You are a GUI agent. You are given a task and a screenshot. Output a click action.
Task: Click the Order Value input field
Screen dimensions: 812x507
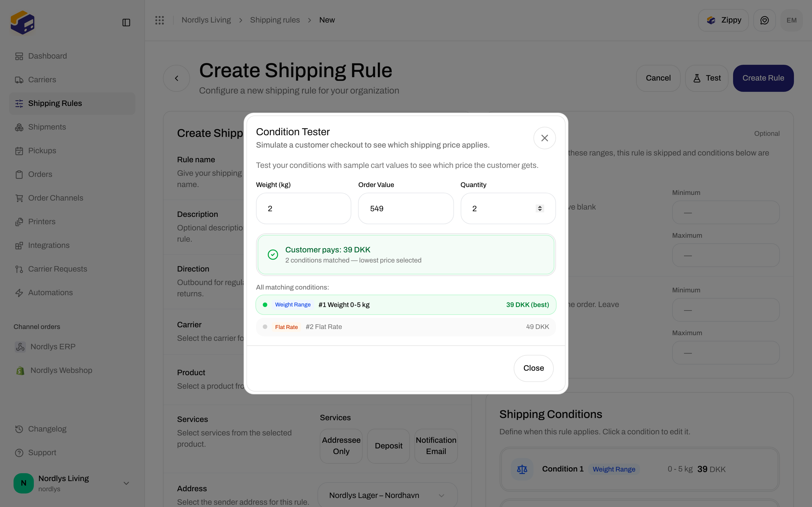[406, 208]
